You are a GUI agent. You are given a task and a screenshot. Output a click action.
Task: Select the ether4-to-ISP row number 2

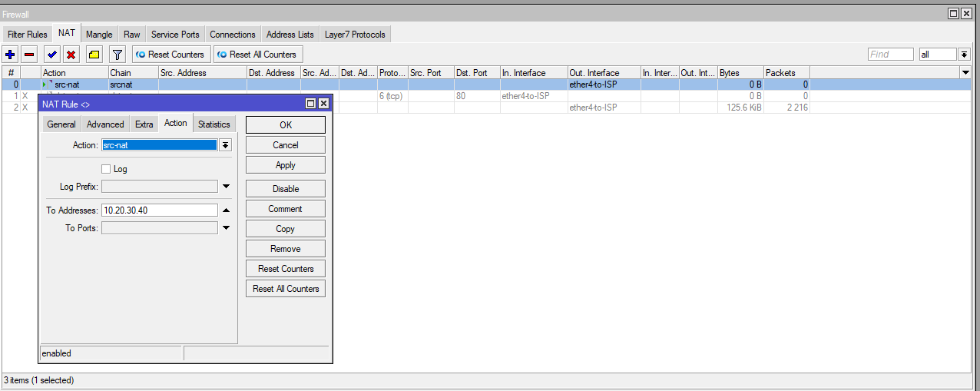(592, 108)
